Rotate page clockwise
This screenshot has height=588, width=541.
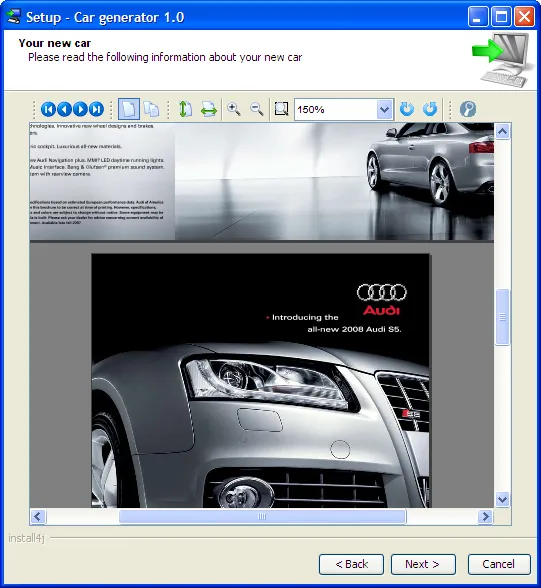[407, 110]
